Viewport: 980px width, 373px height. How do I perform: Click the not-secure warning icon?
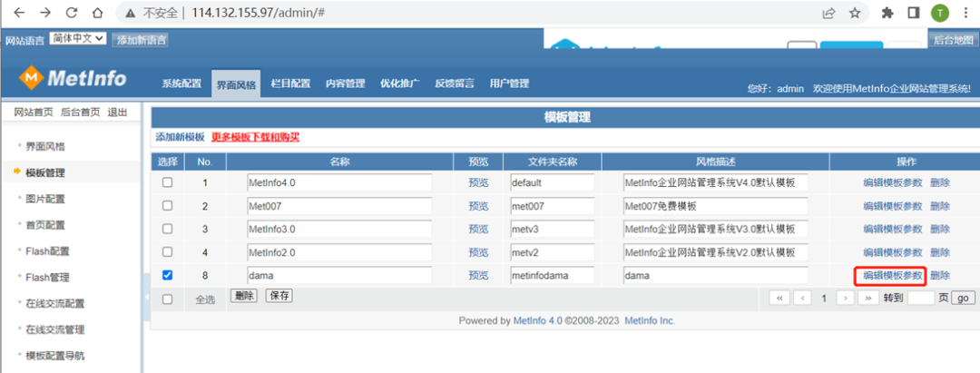pos(130,13)
